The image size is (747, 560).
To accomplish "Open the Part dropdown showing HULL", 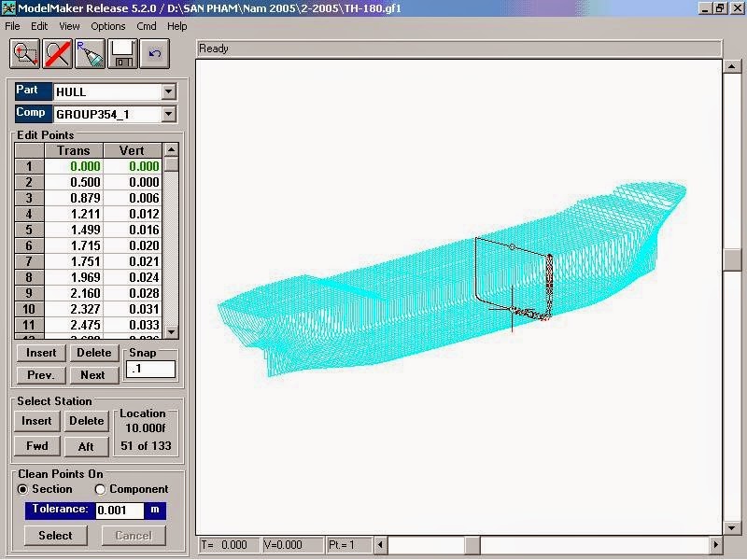I will [x=170, y=91].
